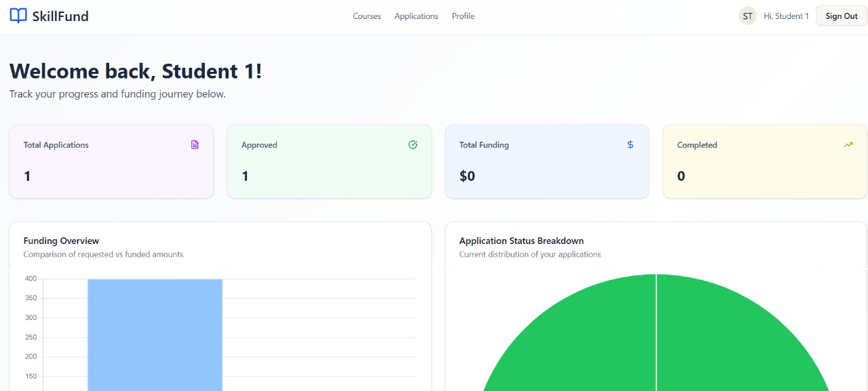Open the Courses page
Image resolution: width=868 pixels, height=391 pixels.
tap(367, 16)
